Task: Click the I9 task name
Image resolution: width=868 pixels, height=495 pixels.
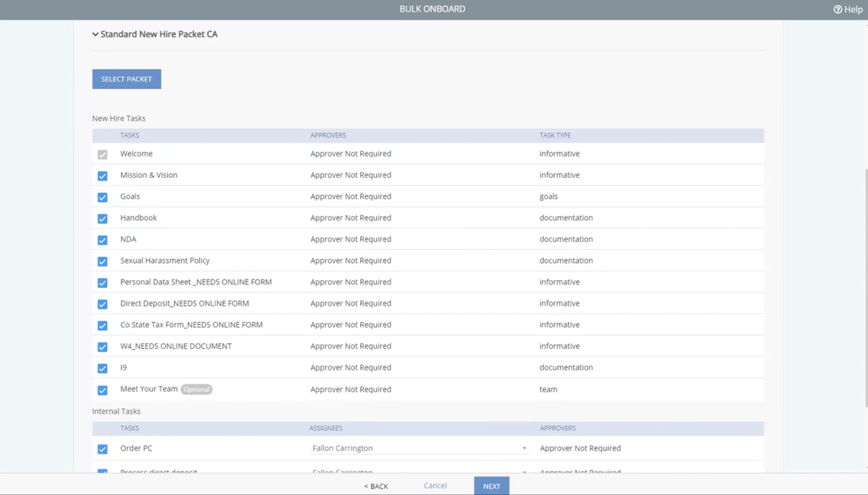Action: (x=123, y=367)
